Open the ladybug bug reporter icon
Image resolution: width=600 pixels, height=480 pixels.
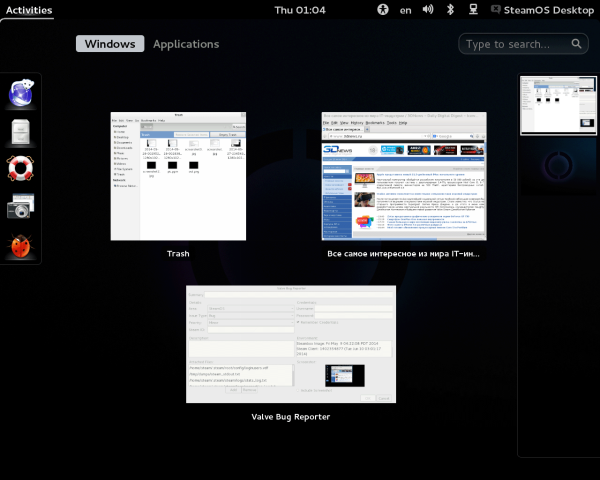click(x=21, y=245)
